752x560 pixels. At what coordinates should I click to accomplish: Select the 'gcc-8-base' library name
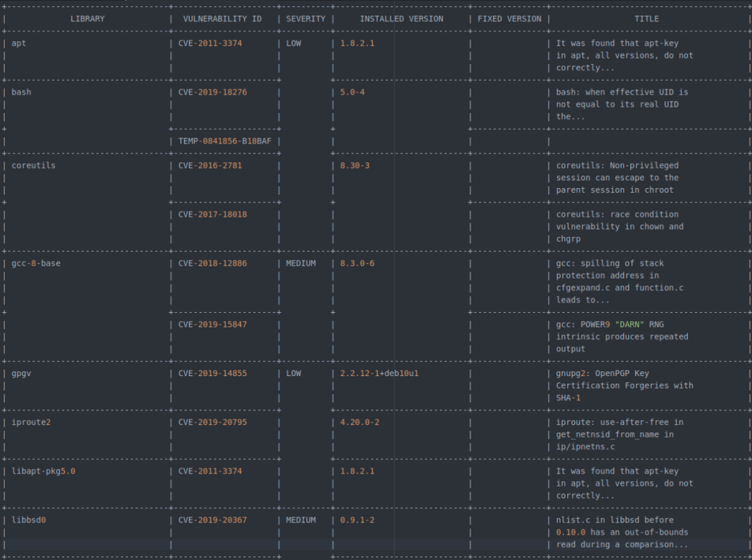(36, 263)
